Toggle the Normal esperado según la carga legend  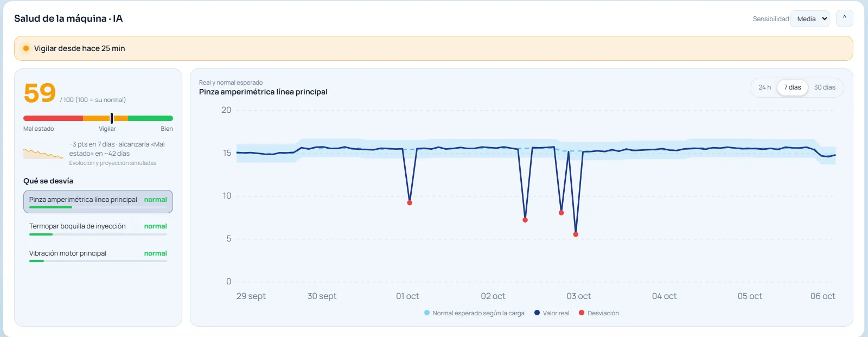coord(474,313)
